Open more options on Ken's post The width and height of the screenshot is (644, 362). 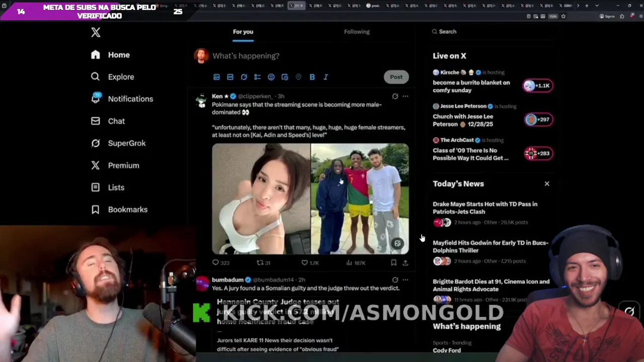(x=406, y=96)
